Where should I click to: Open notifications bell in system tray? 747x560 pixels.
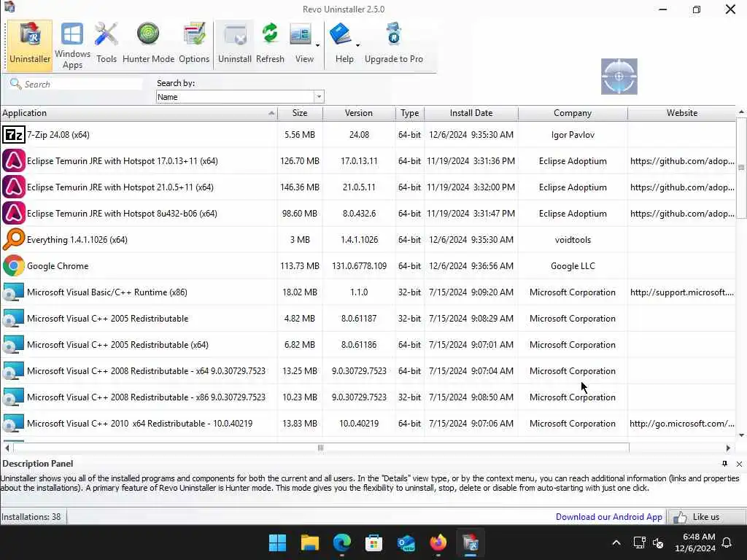tap(727, 542)
